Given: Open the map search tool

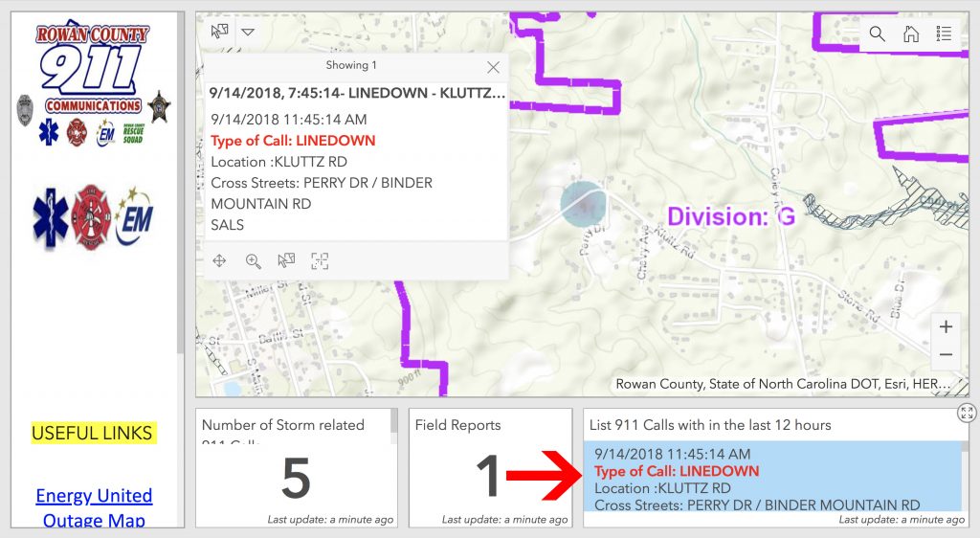Looking at the screenshot, I should click(x=878, y=34).
